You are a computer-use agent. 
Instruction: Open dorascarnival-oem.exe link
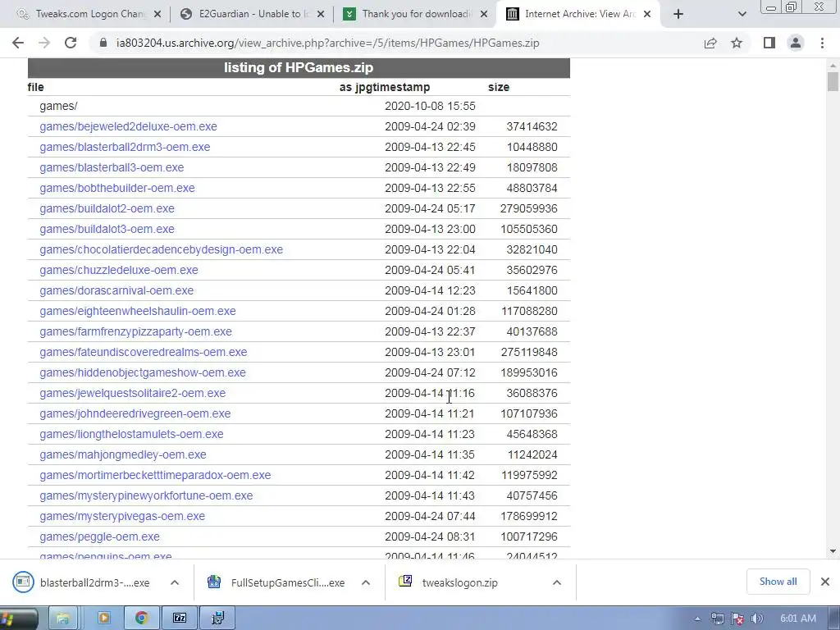pyautogui.click(x=116, y=290)
